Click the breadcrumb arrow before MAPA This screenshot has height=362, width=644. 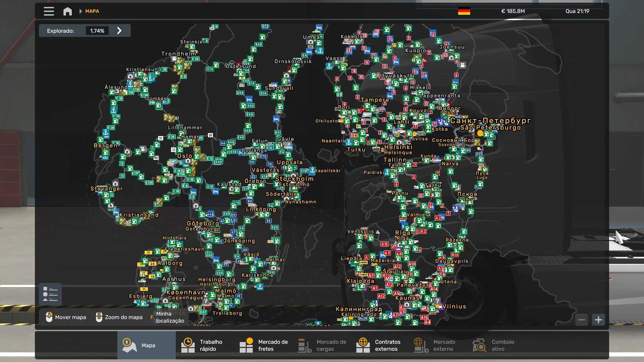tap(80, 11)
